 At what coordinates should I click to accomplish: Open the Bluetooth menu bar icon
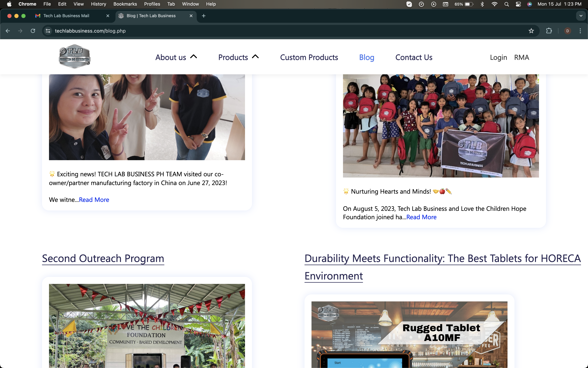[x=482, y=4]
